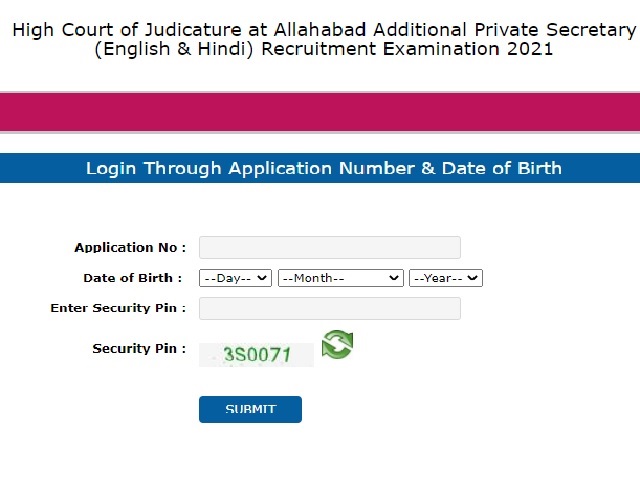Screen dimensions: 640x480
Task: Open the Year dropdown
Action: 445,278
